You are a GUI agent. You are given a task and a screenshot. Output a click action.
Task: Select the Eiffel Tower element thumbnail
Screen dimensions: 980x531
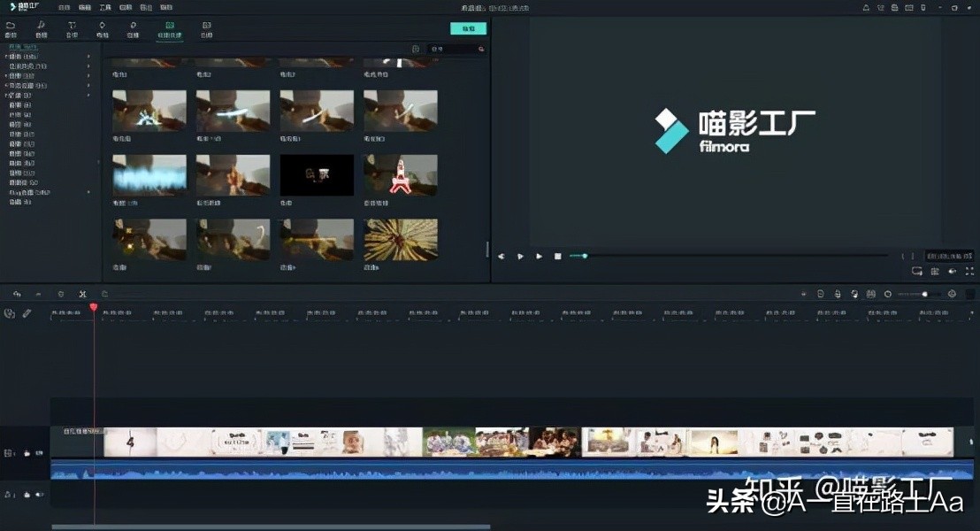pyautogui.click(x=401, y=175)
